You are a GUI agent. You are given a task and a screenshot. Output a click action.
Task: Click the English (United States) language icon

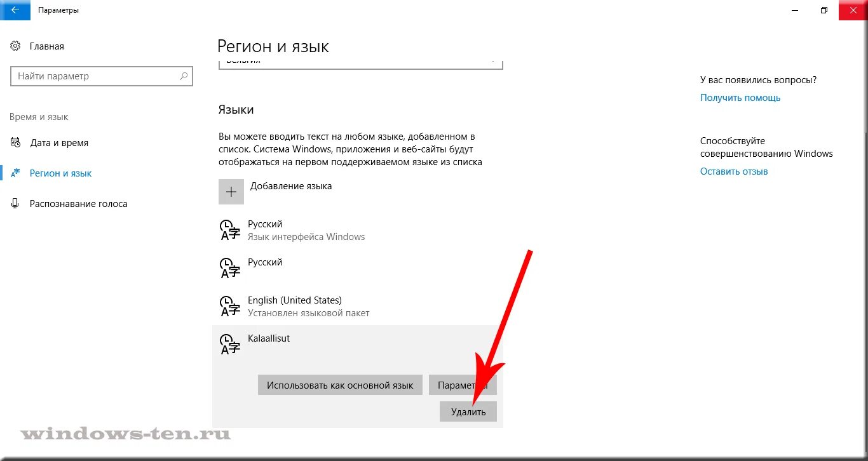click(x=229, y=306)
